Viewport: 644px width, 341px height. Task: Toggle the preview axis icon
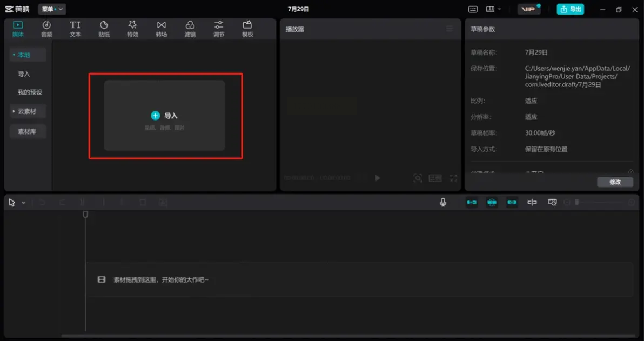tap(532, 202)
